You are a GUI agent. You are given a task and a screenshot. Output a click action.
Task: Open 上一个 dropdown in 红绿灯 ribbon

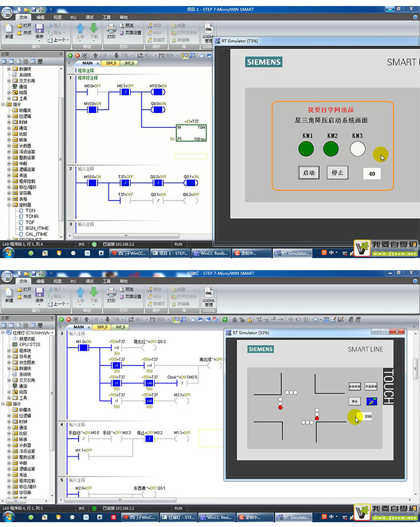click(68, 304)
